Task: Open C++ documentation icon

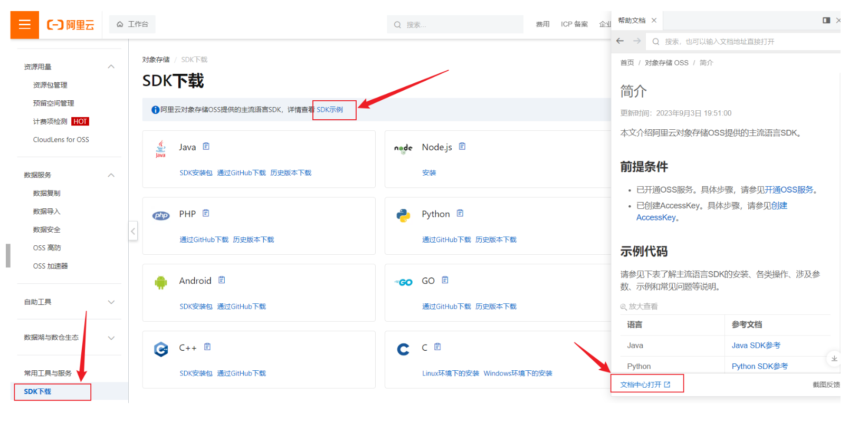Action: (x=207, y=347)
